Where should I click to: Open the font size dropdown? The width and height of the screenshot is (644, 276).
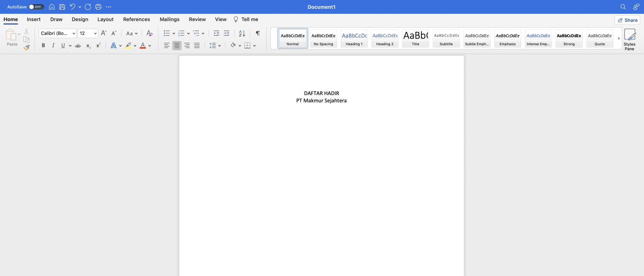click(x=95, y=33)
